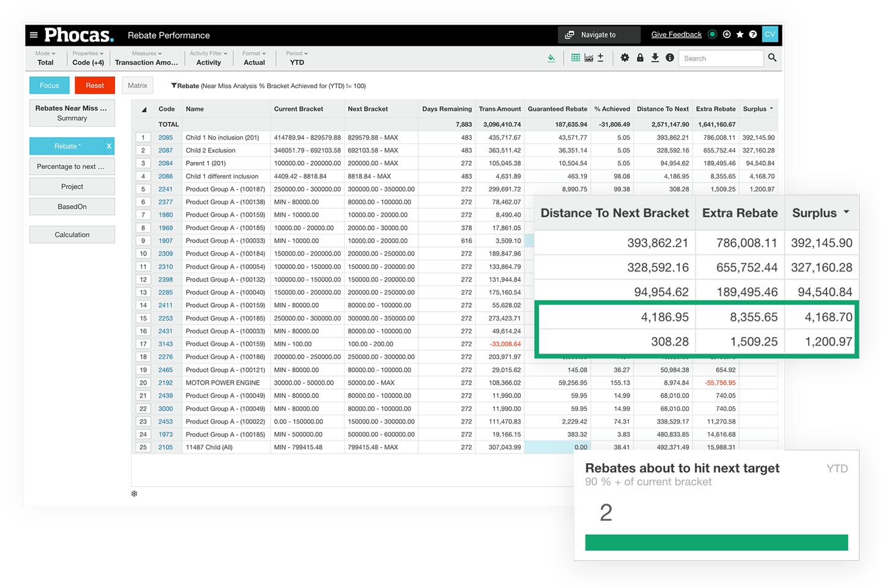Image resolution: width=881 pixels, height=588 pixels.
Task: Open the grid/table view icon
Action: [x=575, y=57]
